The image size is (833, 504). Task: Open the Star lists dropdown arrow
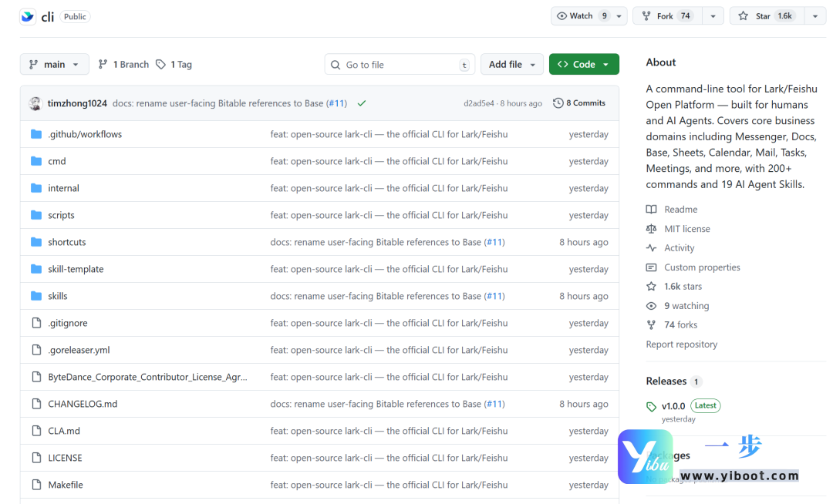(x=814, y=16)
